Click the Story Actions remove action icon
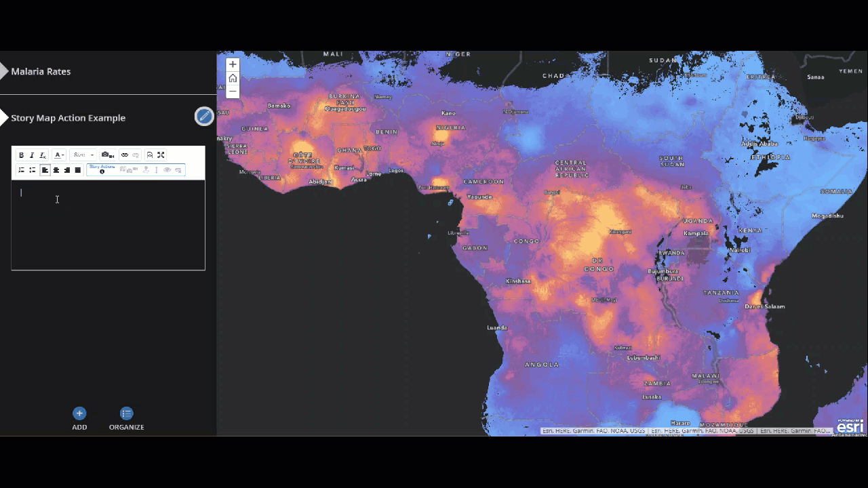The width and height of the screenshot is (868, 488). point(178,170)
